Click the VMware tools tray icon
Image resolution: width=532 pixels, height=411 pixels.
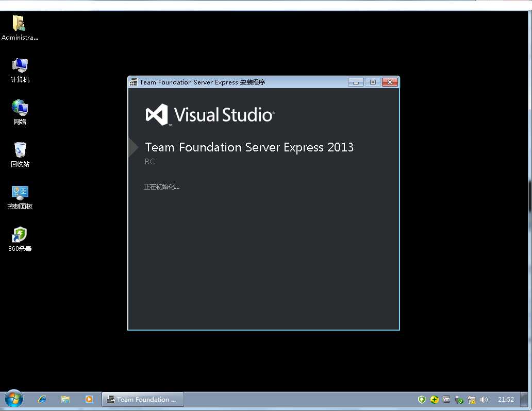pos(446,400)
